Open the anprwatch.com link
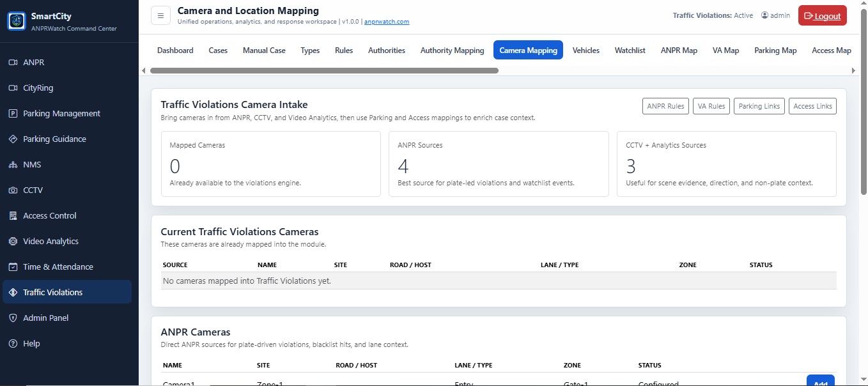The height and width of the screenshot is (386, 868). point(387,22)
